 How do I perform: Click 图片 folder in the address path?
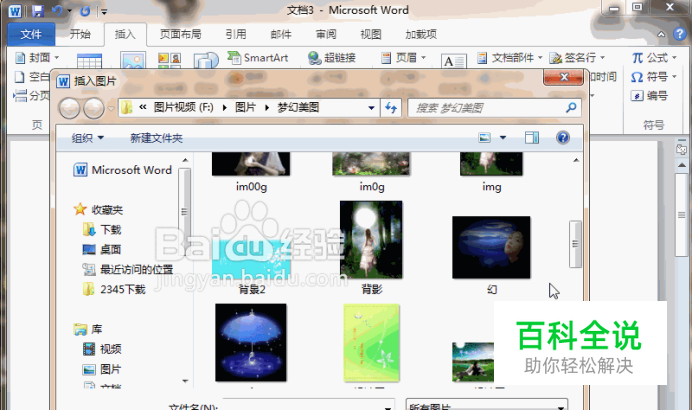click(245, 107)
